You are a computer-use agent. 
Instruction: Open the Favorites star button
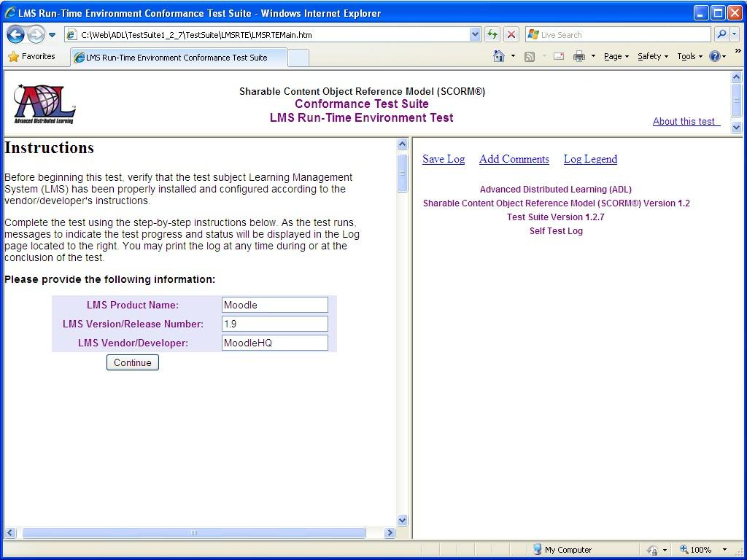tap(31, 56)
